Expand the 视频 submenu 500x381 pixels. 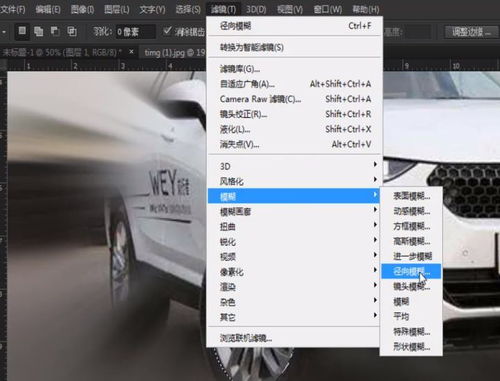pyautogui.click(x=294, y=256)
